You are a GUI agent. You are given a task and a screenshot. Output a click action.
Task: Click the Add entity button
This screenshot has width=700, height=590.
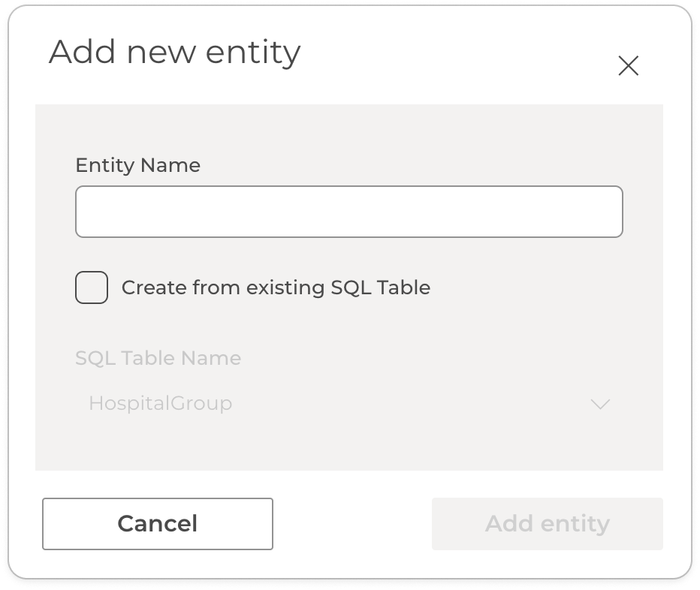(x=547, y=524)
